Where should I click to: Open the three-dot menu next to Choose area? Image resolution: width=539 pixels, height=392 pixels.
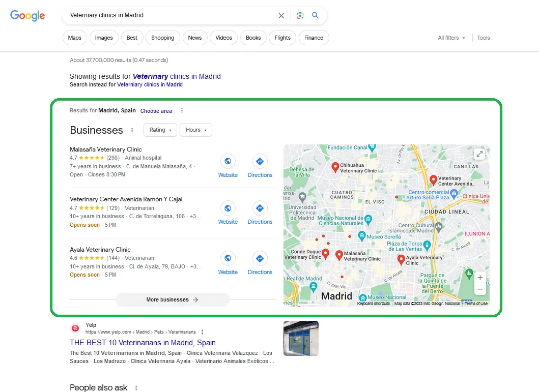(x=182, y=110)
